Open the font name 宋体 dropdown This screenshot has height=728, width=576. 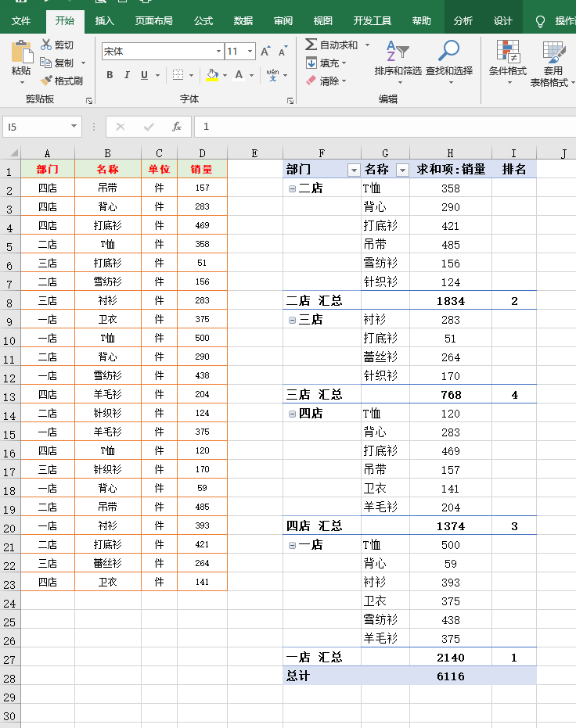click(x=218, y=51)
